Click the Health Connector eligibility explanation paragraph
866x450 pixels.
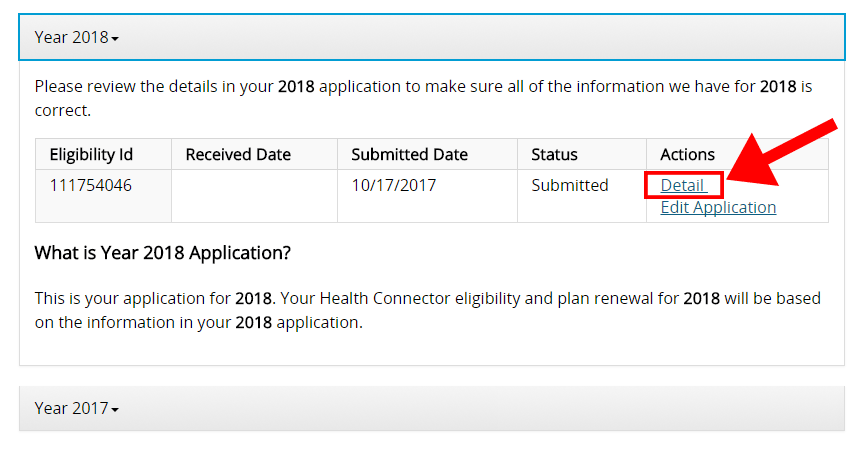click(x=427, y=310)
